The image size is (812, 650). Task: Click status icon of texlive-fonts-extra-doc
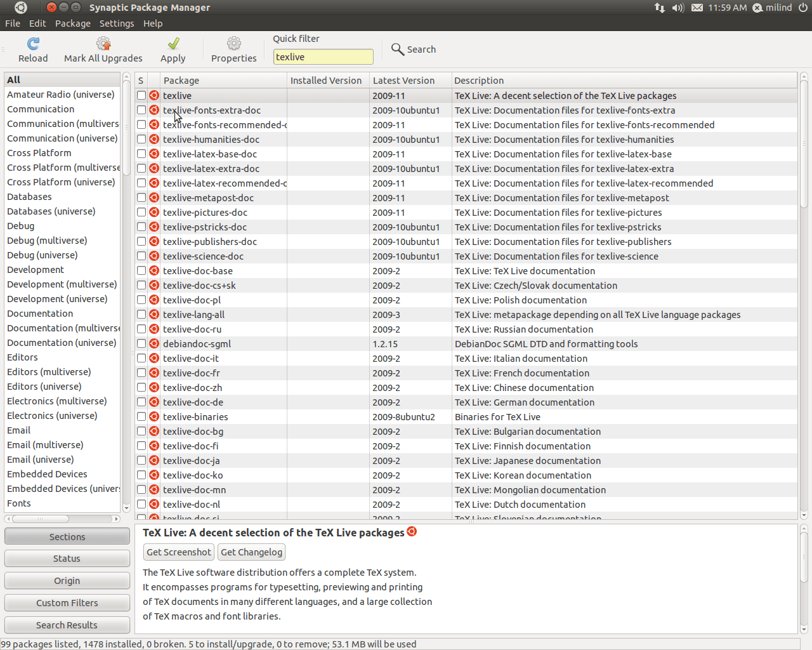[x=154, y=110]
